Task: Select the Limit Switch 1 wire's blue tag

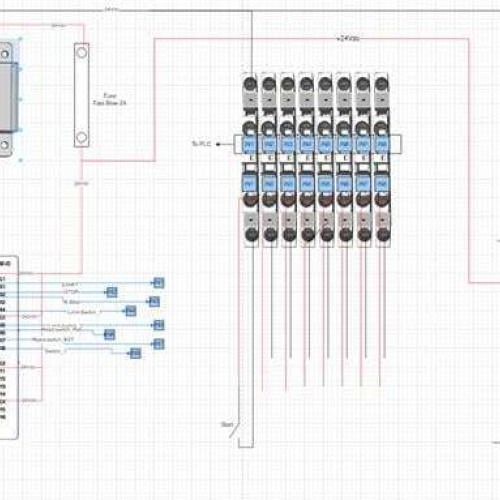Action: pyautogui.click(x=131, y=311)
